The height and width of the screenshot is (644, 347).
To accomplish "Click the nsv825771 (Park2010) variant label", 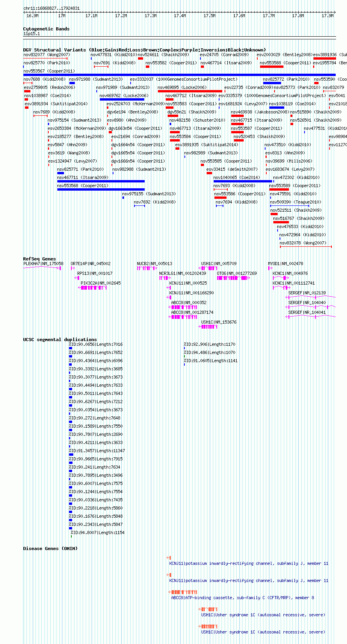I will point(80,169).
